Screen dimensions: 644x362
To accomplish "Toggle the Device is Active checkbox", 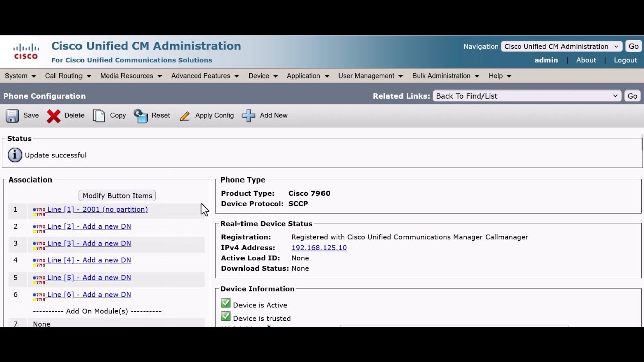I will tap(226, 303).
